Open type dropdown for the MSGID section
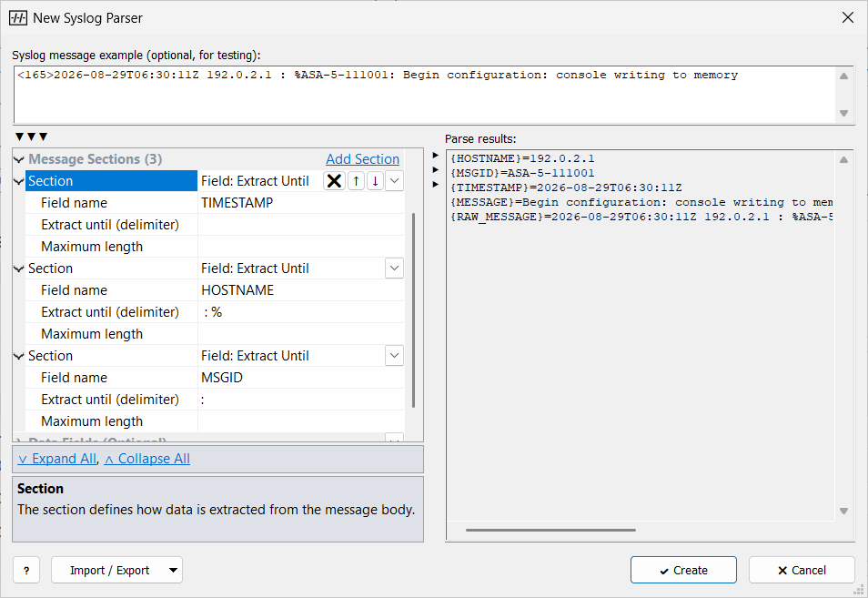Viewport: 868px width, 598px height. coord(394,356)
